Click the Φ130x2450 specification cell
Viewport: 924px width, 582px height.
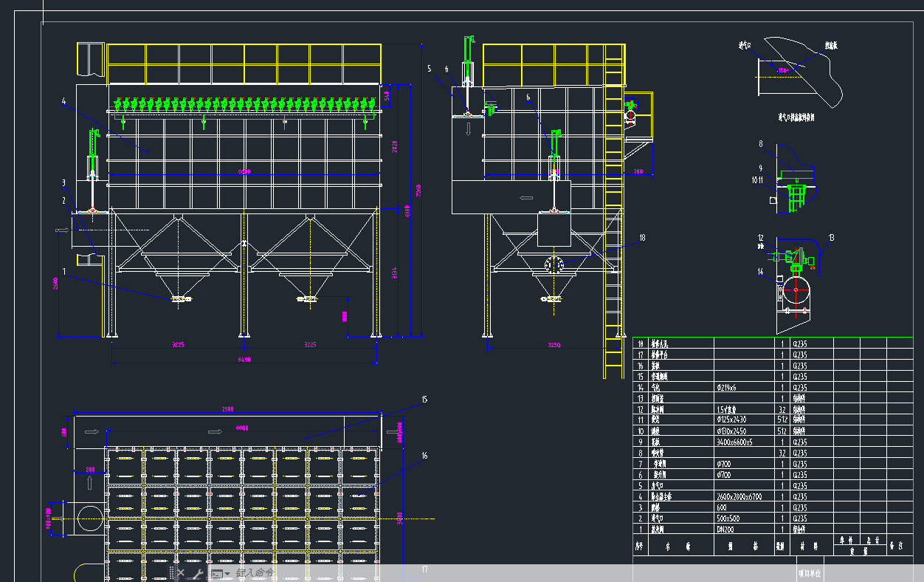744,431
